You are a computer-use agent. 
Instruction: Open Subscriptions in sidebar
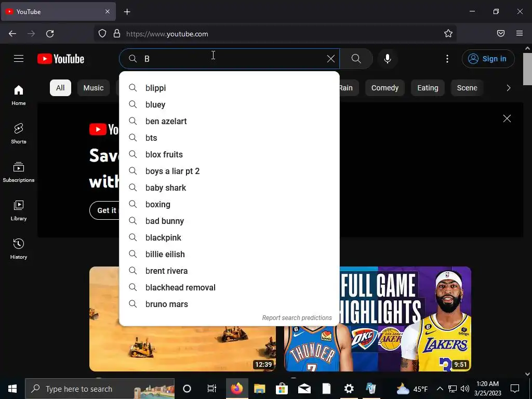[x=19, y=172]
